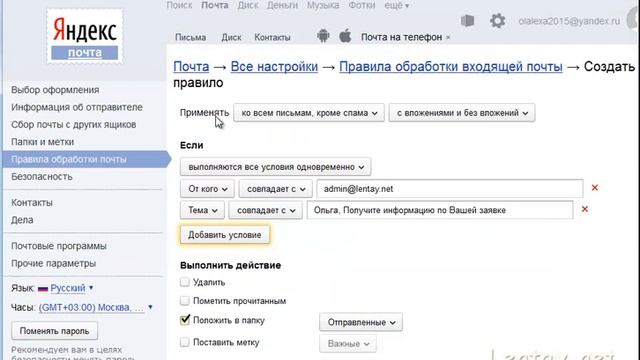
Task: Switch to Диск tab next to Письма
Action: (231, 37)
